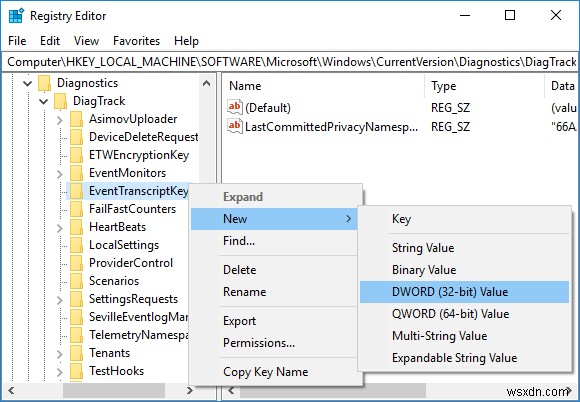The height and width of the screenshot is (402, 580).
Task: Click the SevilleEventlogMan folder icon
Action: tap(77, 317)
